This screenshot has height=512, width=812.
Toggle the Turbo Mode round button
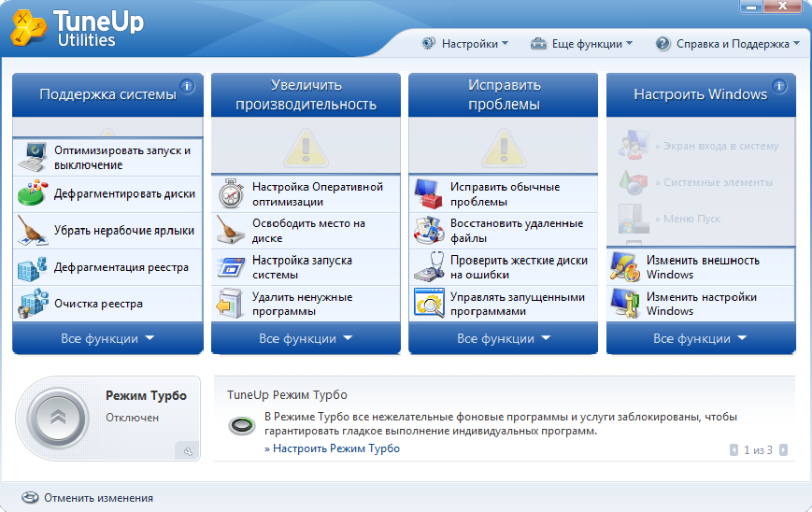point(58,419)
